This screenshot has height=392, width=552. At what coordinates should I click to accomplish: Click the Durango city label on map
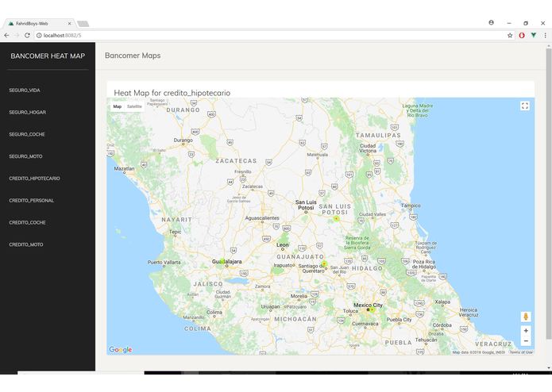click(x=183, y=140)
